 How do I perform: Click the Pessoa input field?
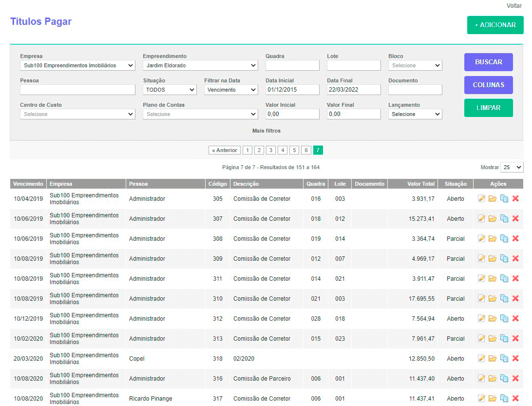pyautogui.click(x=77, y=90)
